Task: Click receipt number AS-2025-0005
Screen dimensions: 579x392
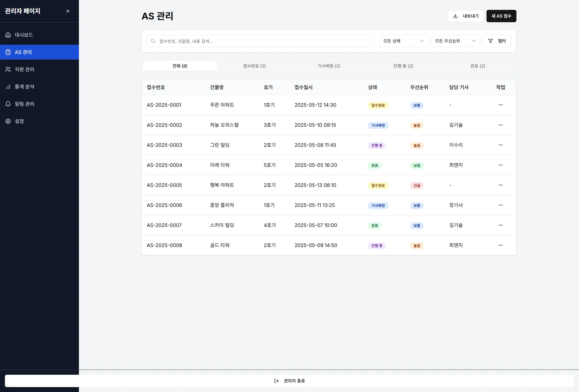Action: coord(164,185)
